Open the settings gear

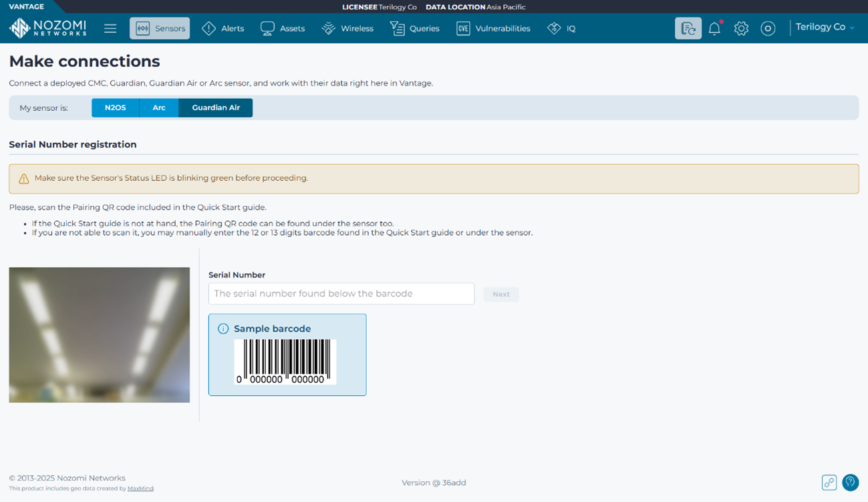point(741,28)
